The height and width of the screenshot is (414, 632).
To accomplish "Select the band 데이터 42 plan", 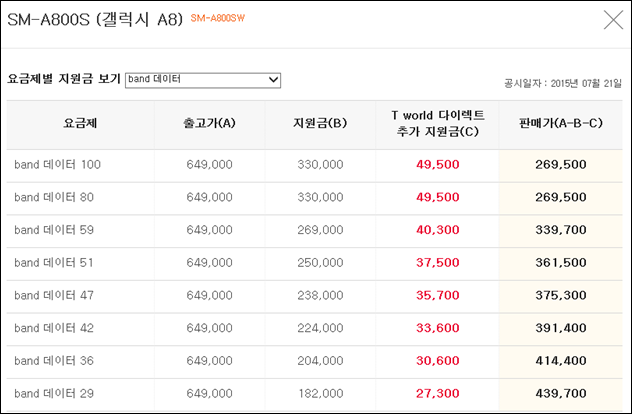I will pyautogui.click(x=54, y=328).
